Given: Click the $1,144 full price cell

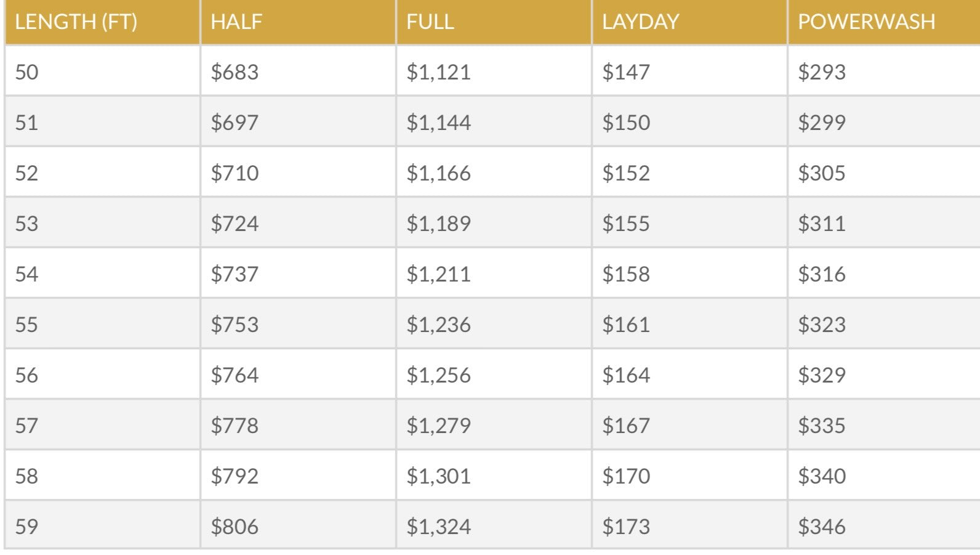Looking at the screenshot, I should pyautogui.click(x=438, y=123).
